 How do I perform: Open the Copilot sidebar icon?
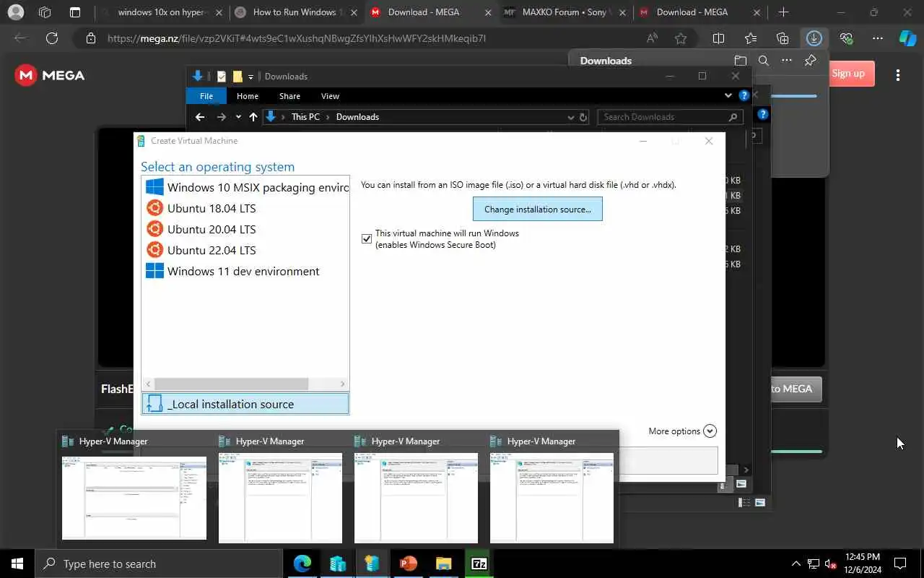click(907, 38)
